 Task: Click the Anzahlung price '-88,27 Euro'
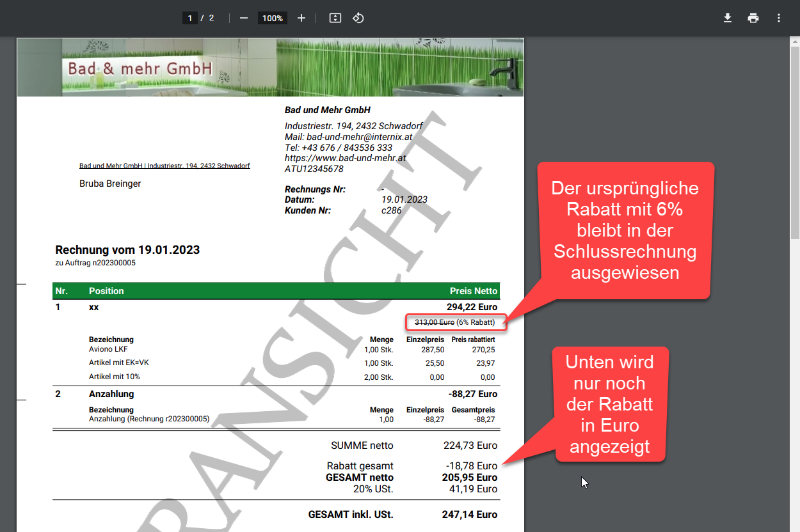(x=472, y=394)
